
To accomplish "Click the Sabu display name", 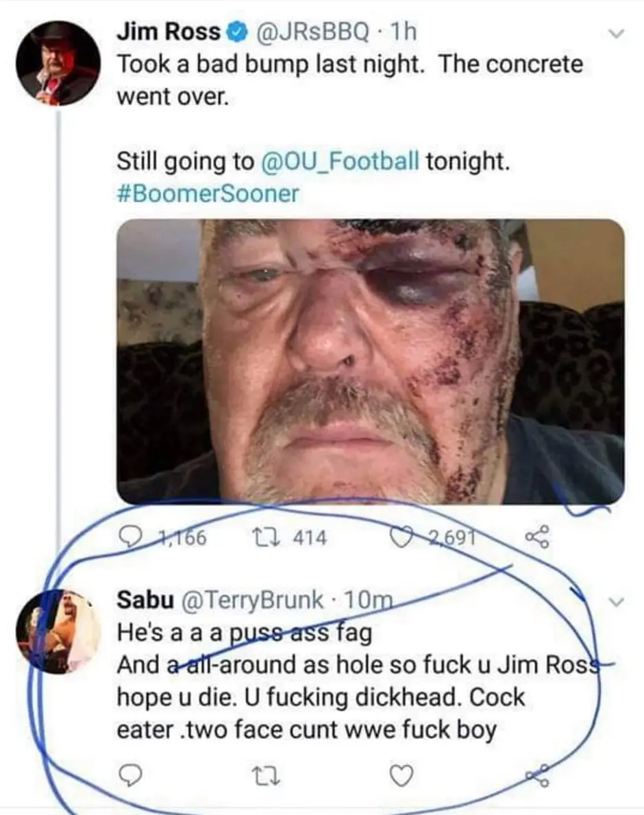I will (145, 599).
